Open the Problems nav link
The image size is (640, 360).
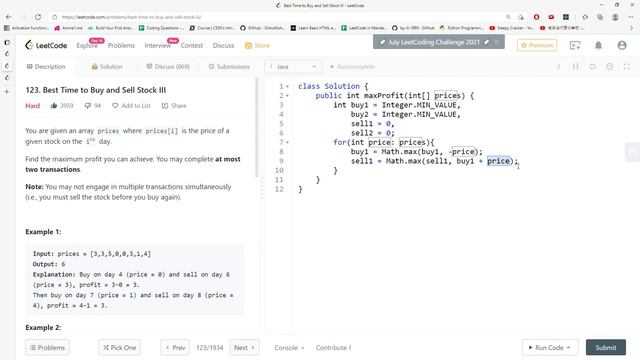[121, 45]
